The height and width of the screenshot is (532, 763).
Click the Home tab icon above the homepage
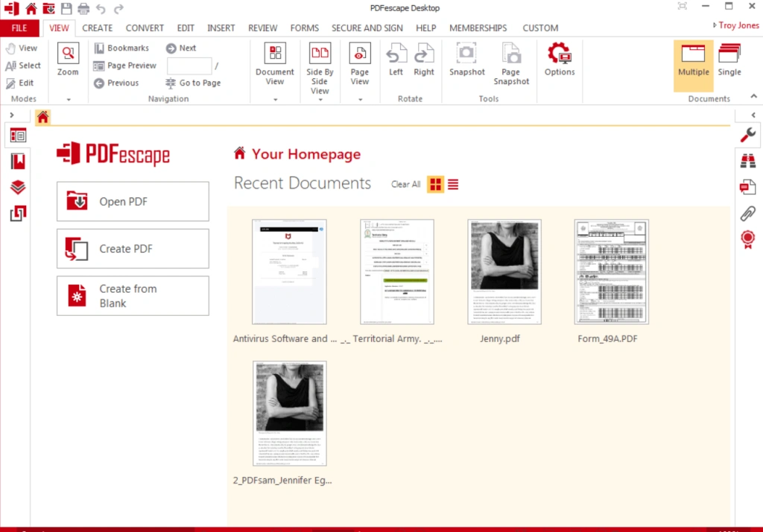pos(42,117)
